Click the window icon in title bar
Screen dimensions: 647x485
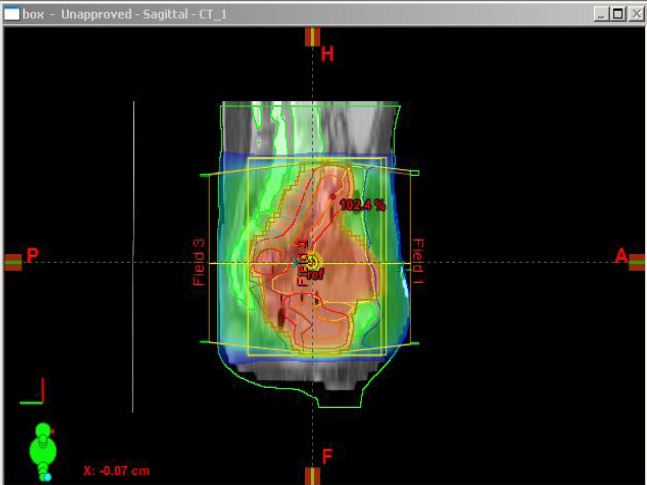(13, 12)
